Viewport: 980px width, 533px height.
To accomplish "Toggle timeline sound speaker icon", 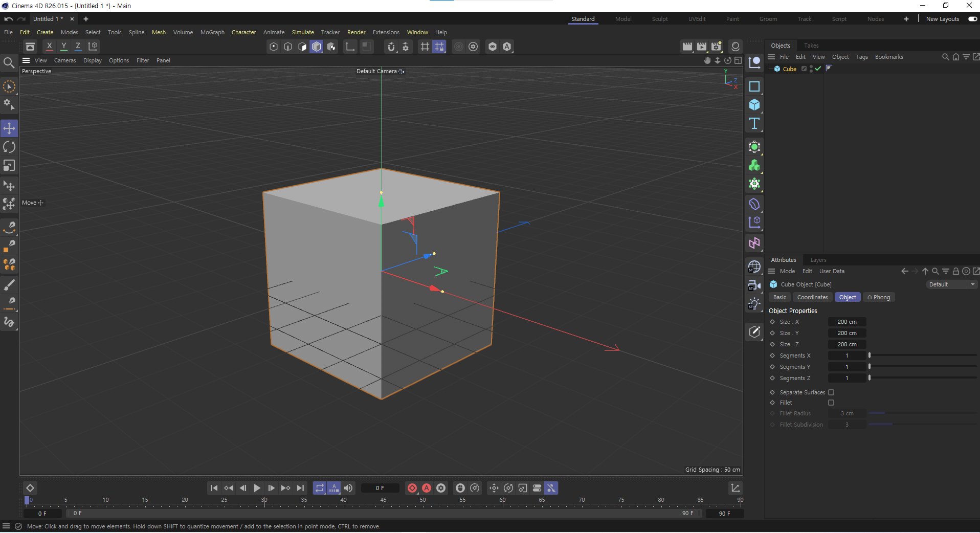I will [x=348, y=488].
